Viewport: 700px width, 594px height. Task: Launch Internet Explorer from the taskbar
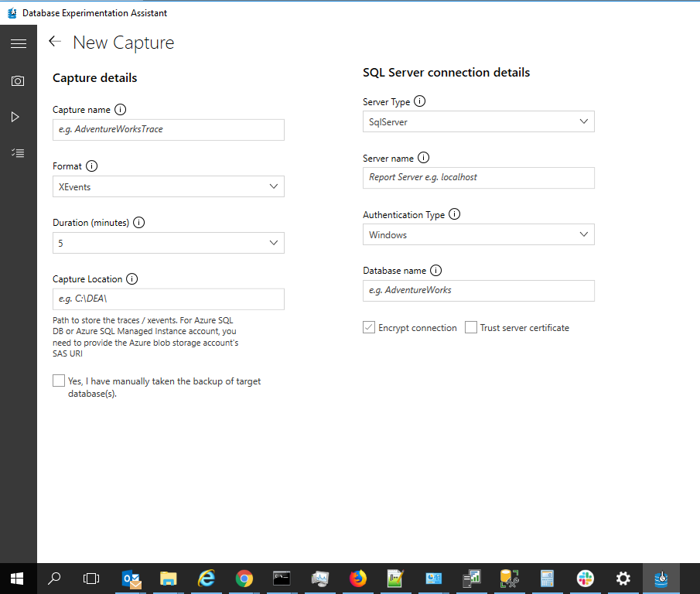[207, 579]
